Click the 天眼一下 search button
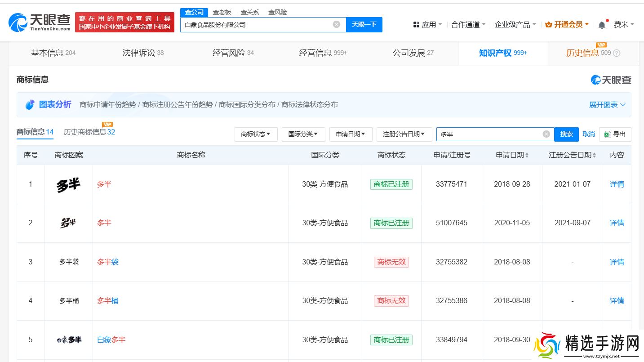The width and height of the screenshot is (644, 362). (x=364, y=24)
